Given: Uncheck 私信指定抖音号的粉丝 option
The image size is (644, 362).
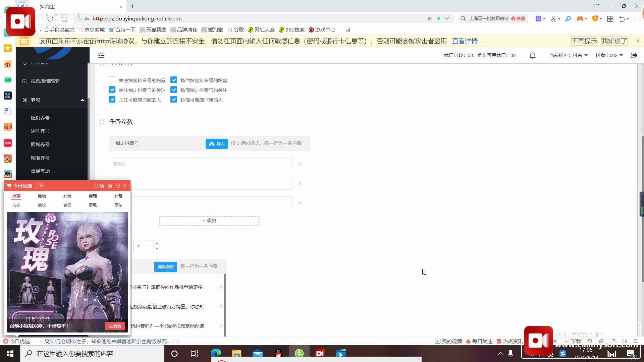Looking at the screenshot, I should (x=174, y=80).
